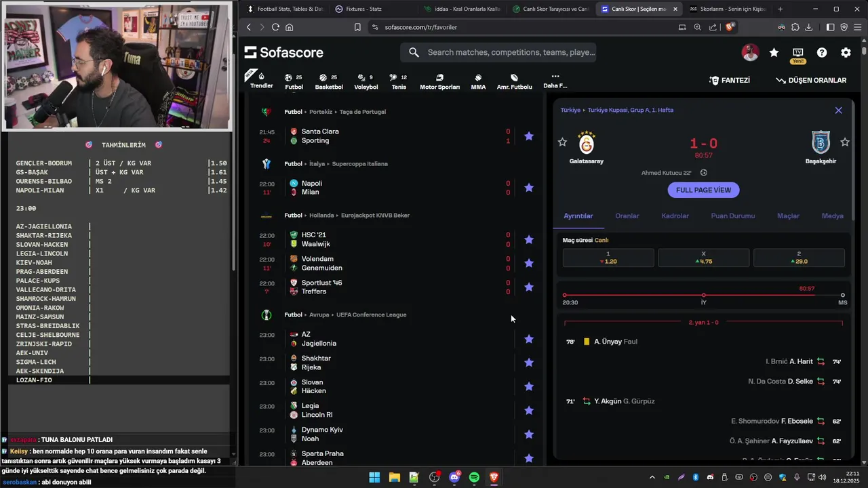The width and height of the screenshot is (868, 488).
Task: Select the MMA sport category
Action: [478, 81]
